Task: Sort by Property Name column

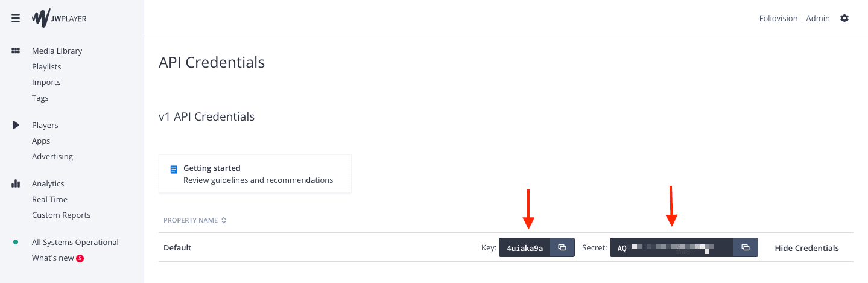Action: point(195,220)
